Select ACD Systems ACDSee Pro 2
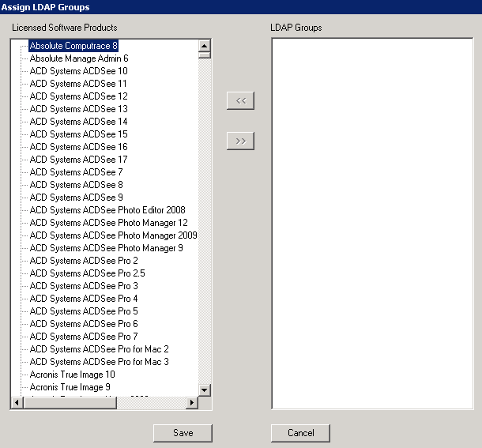This screenshot has width=482, height=448. tap(84, 261)
